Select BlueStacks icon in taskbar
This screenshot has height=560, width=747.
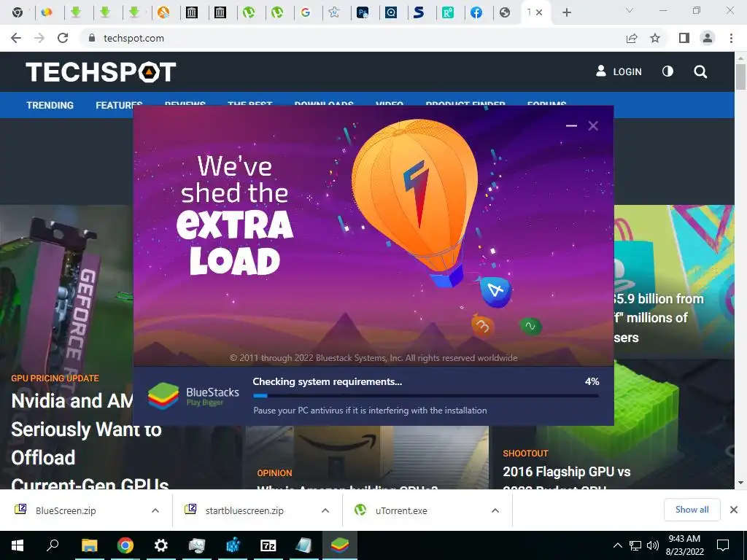pos(340,545)
